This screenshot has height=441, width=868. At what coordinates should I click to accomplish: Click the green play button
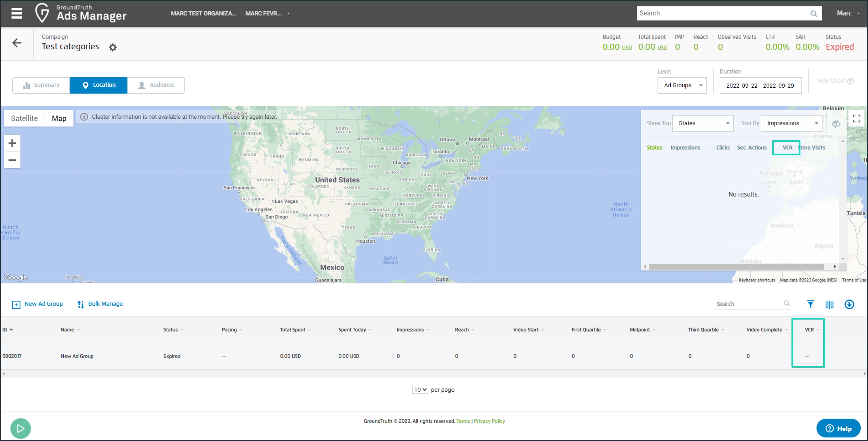[21, 428]
